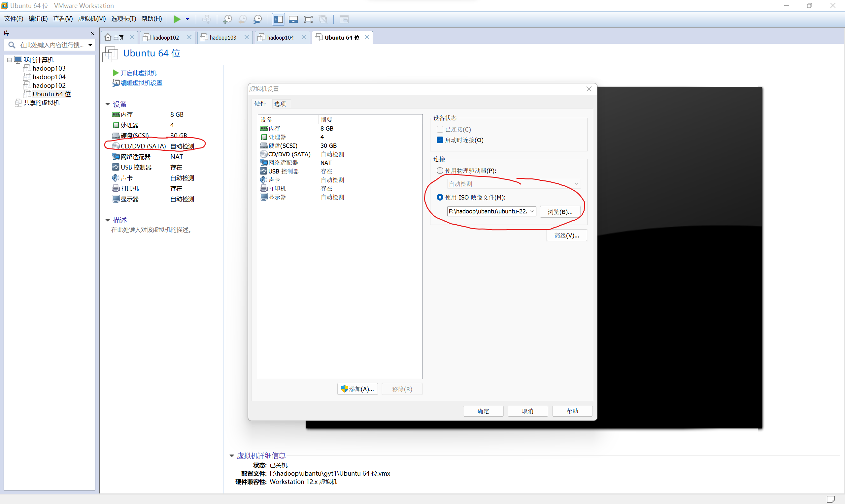
Task: Select the network adapter in the dialog device list
Action: click(x=283, y=163)
